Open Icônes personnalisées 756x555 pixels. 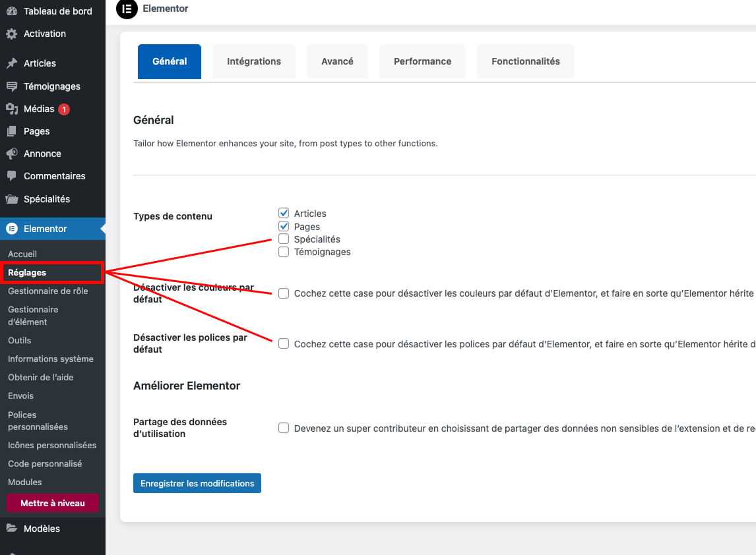click(x=53, y=445)
